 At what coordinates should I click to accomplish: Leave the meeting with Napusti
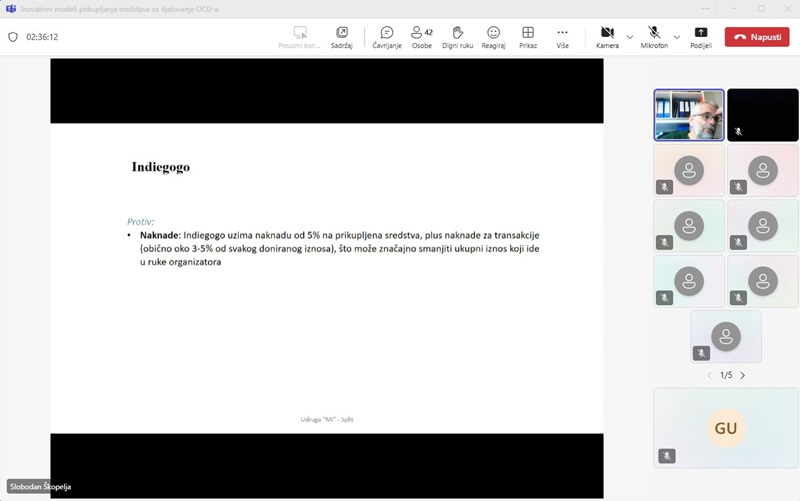coord(757,37)
